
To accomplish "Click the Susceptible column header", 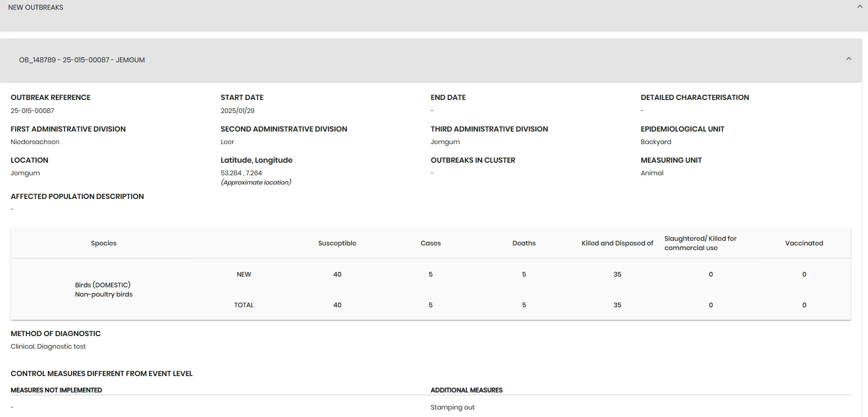I will pyautogui.click(x=337, y=243).
